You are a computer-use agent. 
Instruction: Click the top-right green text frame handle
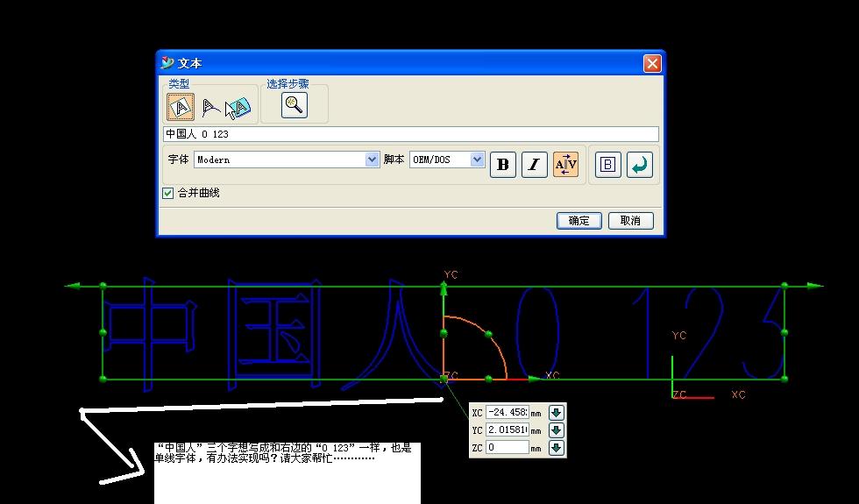click(x=784, y=286)
